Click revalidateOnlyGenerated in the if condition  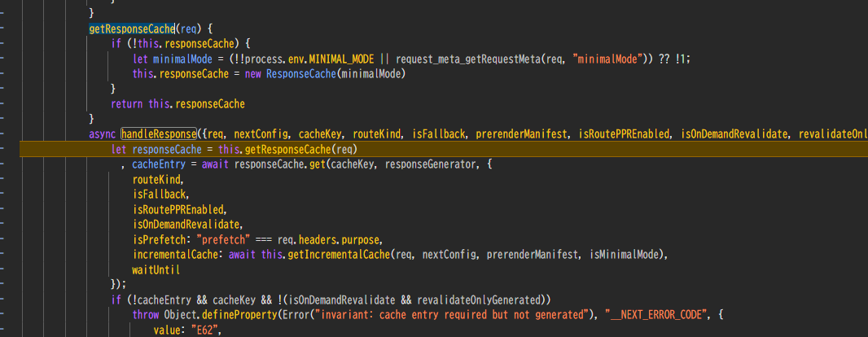(480, 300)
